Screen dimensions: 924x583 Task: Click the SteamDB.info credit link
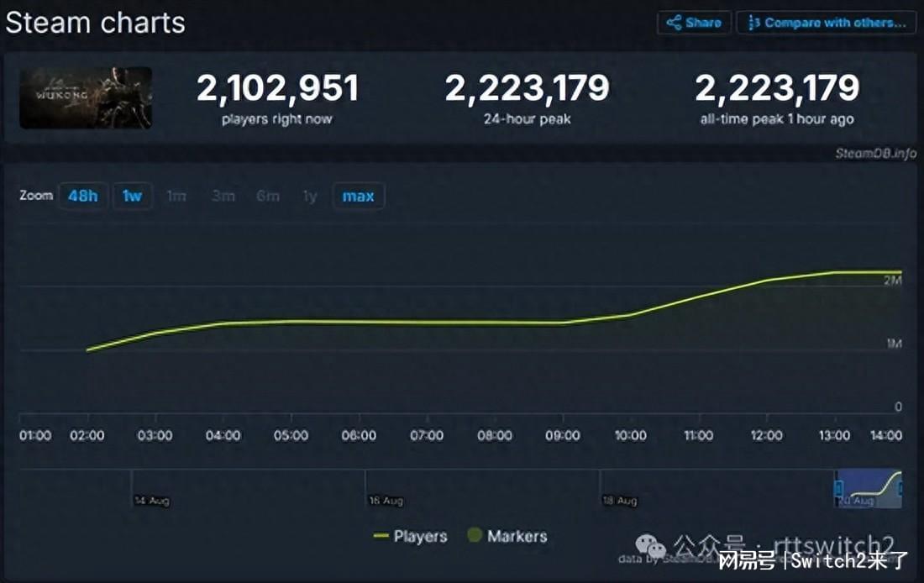875,154
